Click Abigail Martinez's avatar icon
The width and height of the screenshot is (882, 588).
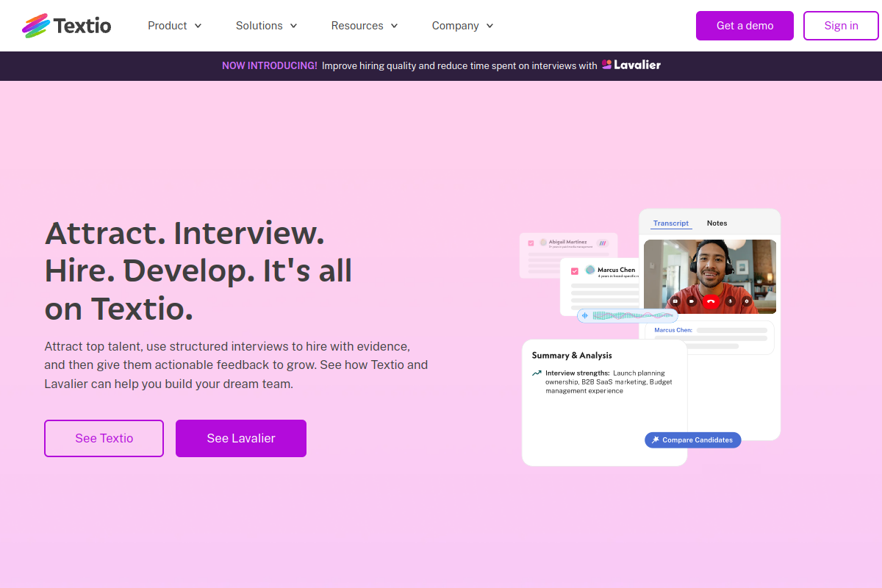543,242
